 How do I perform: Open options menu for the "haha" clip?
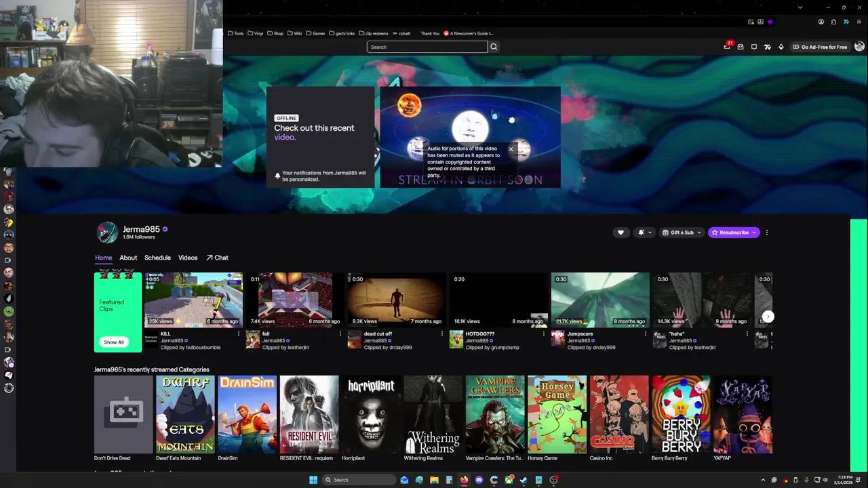click(x=747, y=333)
